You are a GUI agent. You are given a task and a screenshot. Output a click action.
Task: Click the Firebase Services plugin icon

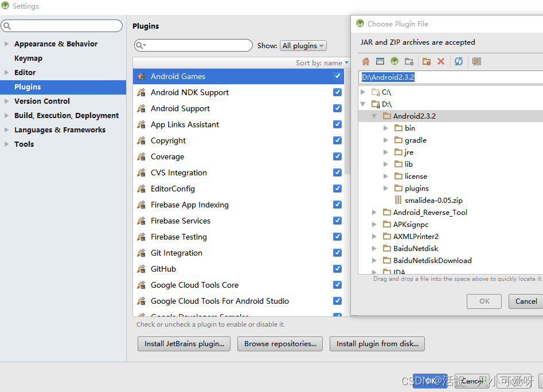point(141,221)
